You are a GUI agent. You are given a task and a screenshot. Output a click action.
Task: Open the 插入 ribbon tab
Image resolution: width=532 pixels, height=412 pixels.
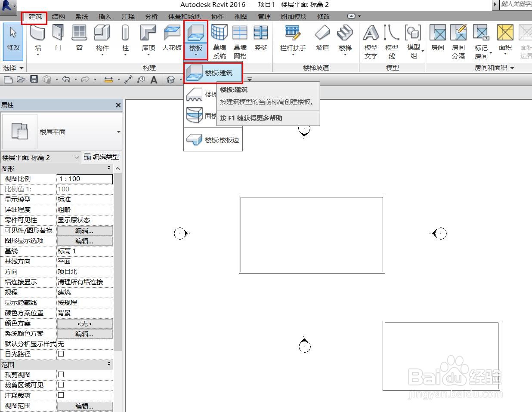tap(105, 17)
